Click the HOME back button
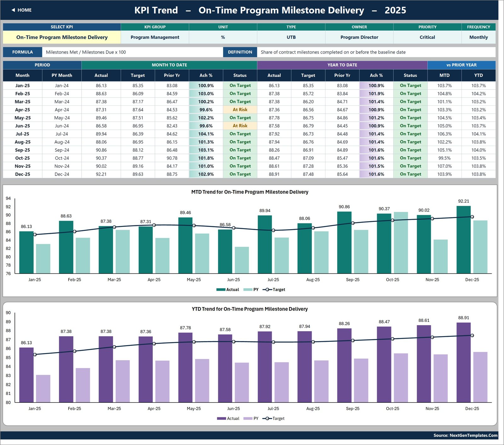Image resolution: width=504 pixels, height=445 pixels. pos(21,10)
